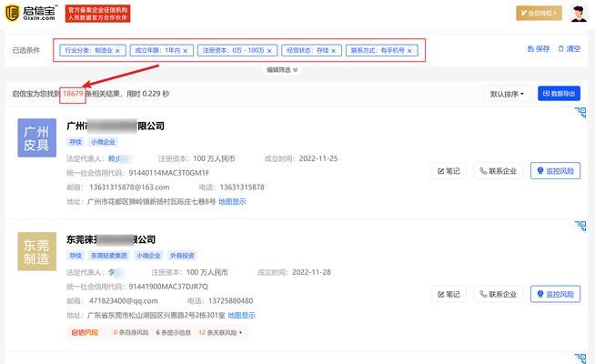Viewport: 595px width, 364px height.
Task: Click the blue 数据导出 export button
Action: tap(559, 94)
